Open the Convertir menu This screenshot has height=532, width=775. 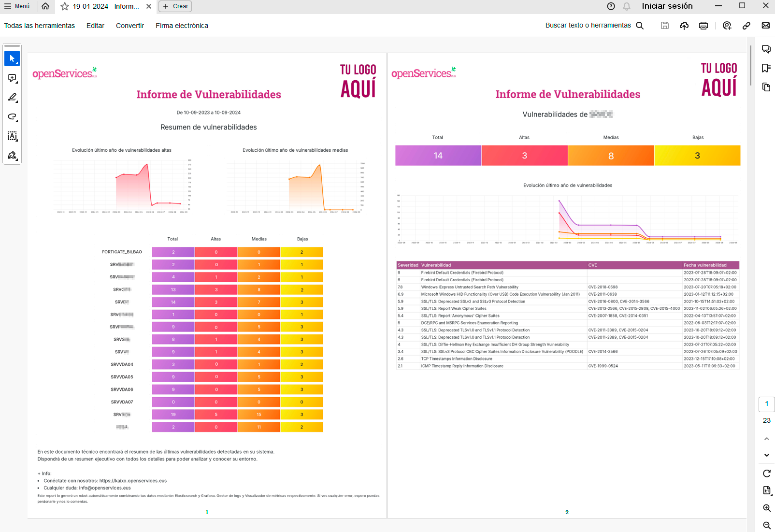click(129, 26)
